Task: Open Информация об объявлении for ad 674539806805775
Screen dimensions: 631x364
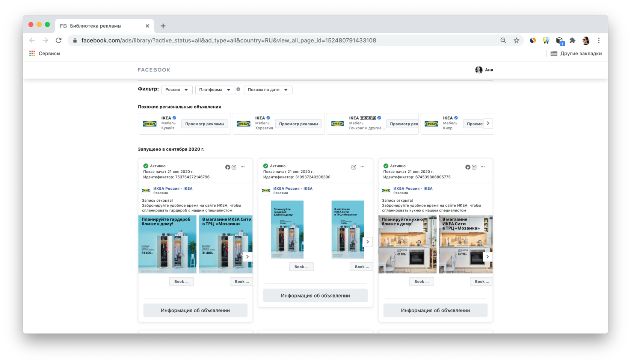Action: (435, 310)
